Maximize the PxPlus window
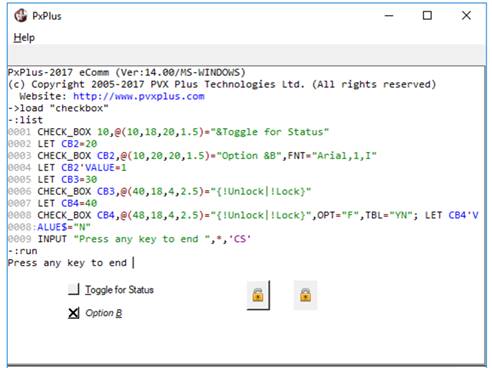The height and width of the screenshot is (368, 492). pos(427,16)
